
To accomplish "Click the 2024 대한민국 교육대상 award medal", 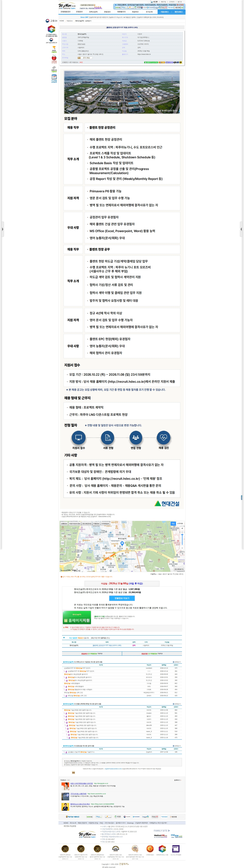I will [65, 849].
